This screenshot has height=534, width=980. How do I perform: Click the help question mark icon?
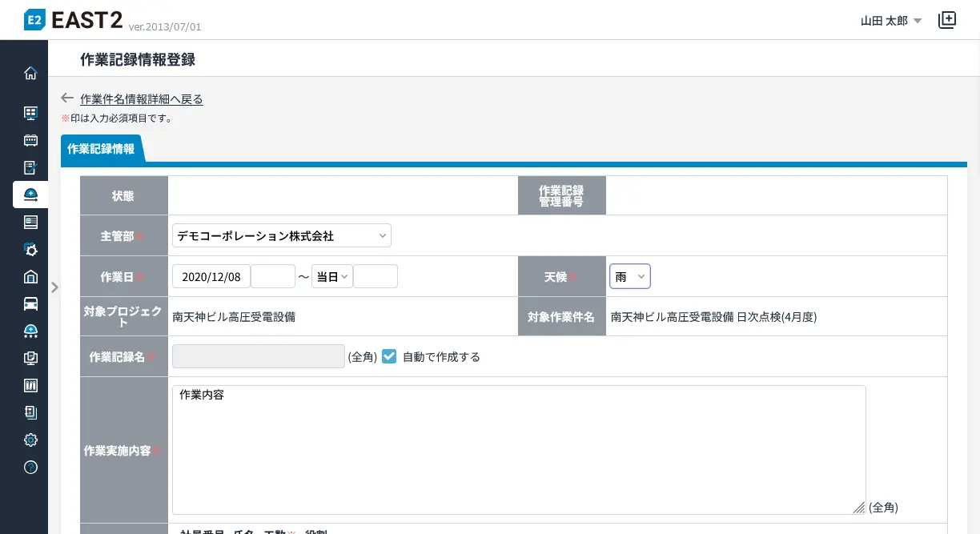[x=30, y=467]
